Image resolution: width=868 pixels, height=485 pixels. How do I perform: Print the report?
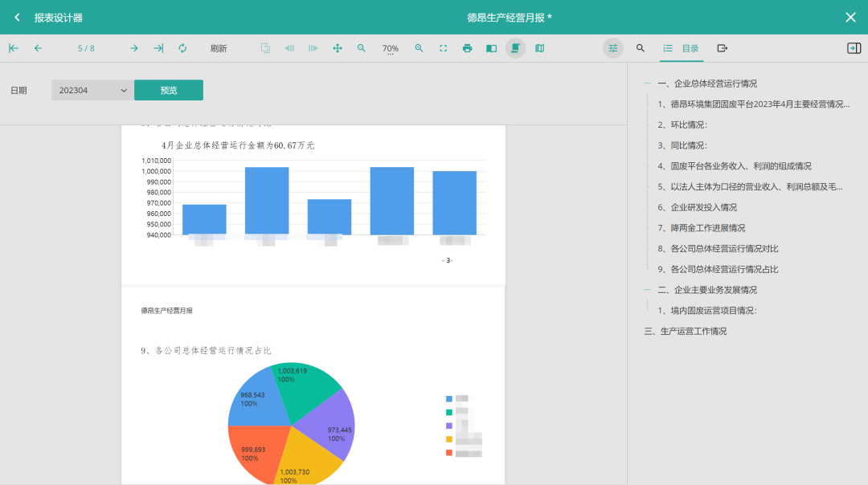coord(467,49)
